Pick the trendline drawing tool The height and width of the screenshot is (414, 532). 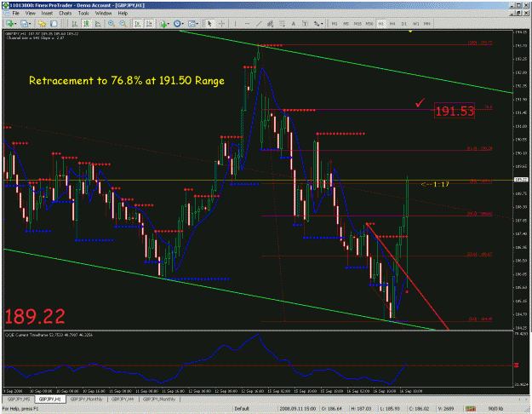point(259,24)
